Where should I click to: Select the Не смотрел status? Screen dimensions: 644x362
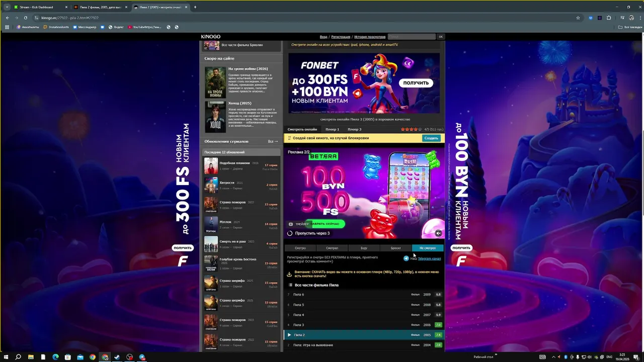pos(428,248)
